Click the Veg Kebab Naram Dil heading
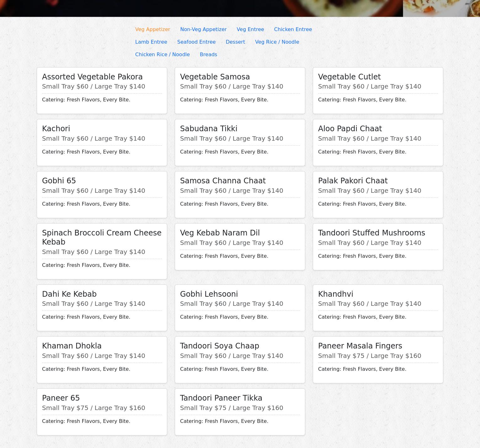This screenshot has height=448, width=480. 220,233
